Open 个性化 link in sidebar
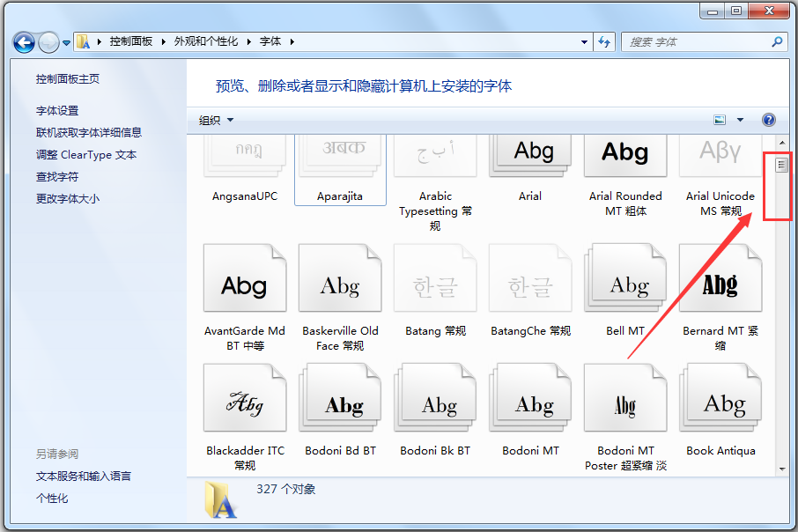 pyautogui.click(x=52, y=498)
